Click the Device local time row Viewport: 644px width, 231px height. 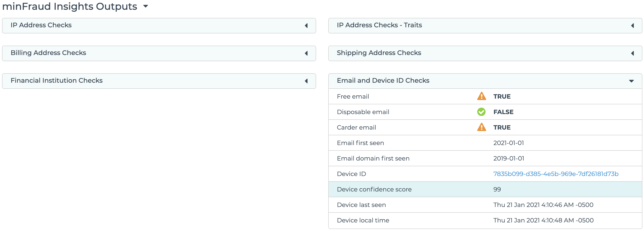pyautogui.click(x=363, y=220)
